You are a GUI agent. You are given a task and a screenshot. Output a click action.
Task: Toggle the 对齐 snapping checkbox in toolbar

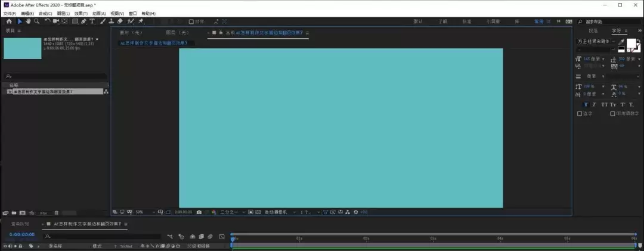click(191, 22)
